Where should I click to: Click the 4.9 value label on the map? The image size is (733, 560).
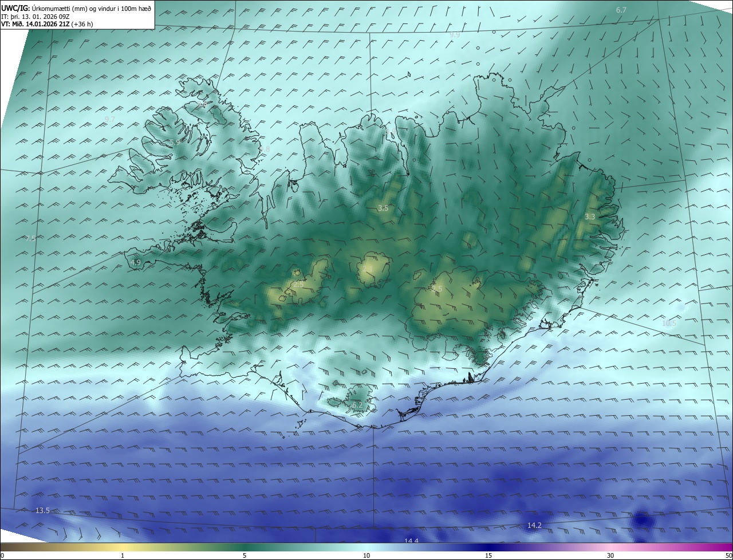tap(136, 263)
